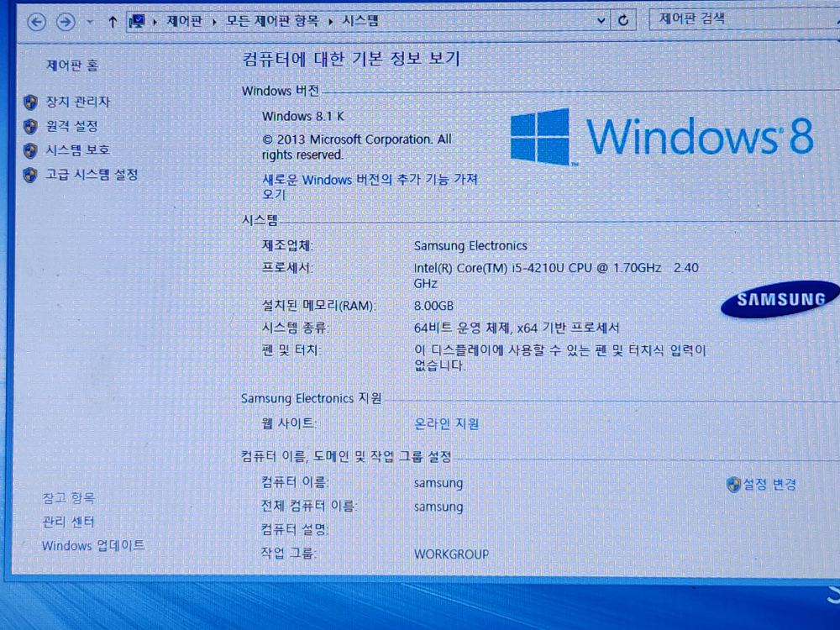Screen dimensions: 840x630
Task: Click the 설정 변경 link
Action: tap(769, 485)
